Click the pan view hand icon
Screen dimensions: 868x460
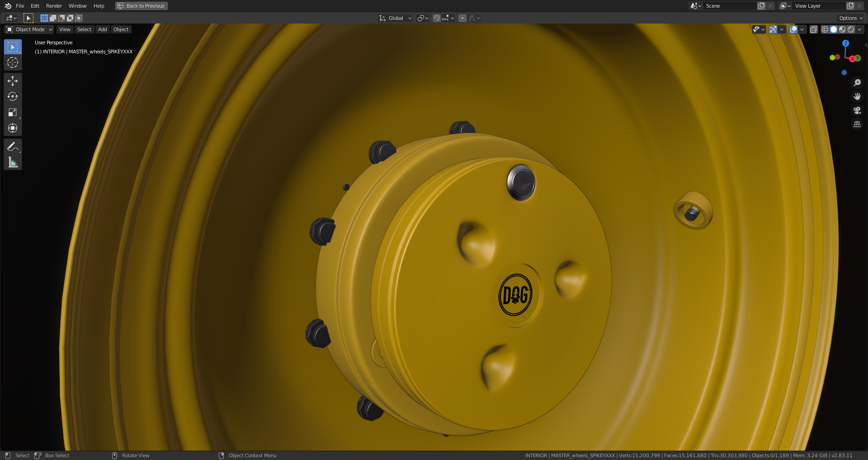tap(857, 96)
